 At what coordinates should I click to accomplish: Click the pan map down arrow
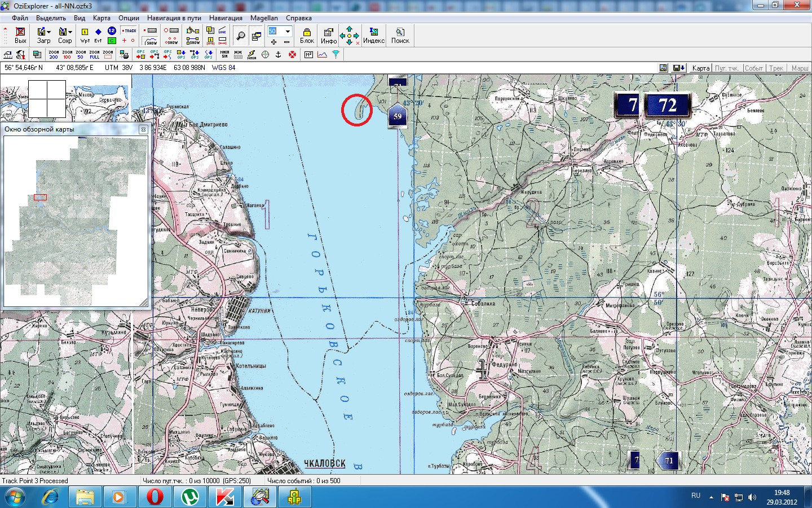pyautogui.click(x=349, y=42)
